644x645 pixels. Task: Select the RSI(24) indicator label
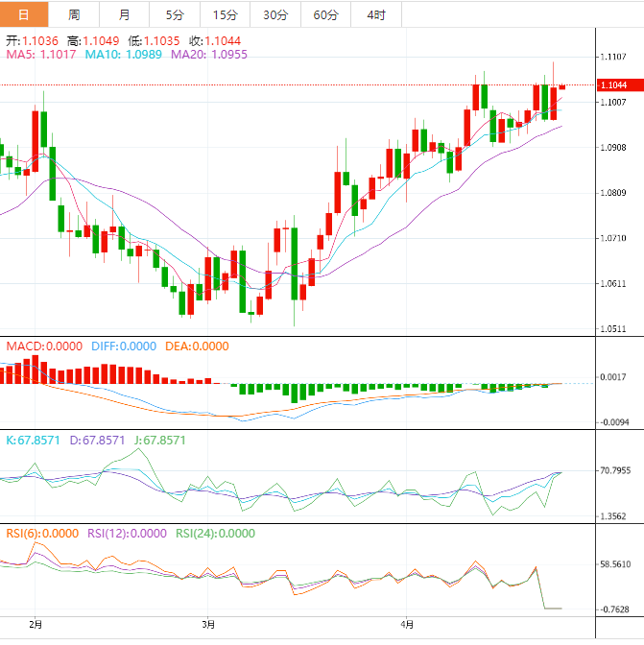click(x=215, y=534)
